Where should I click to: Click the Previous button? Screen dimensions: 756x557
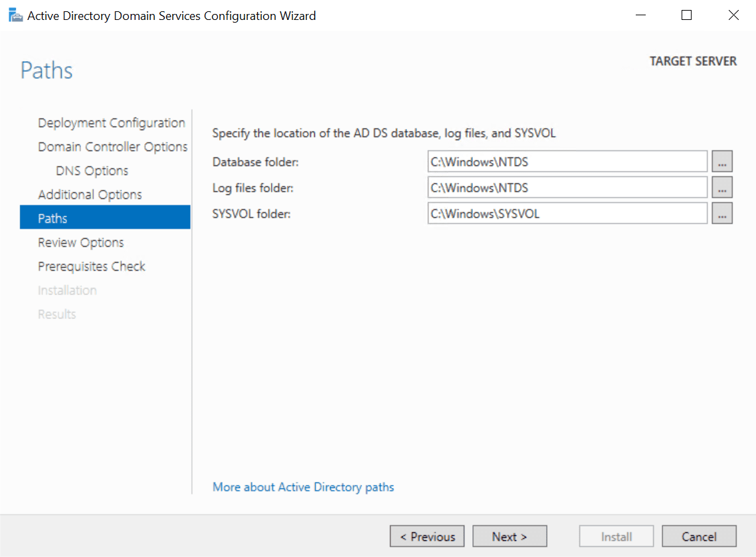pyautogui.click(x=426, y=536)
